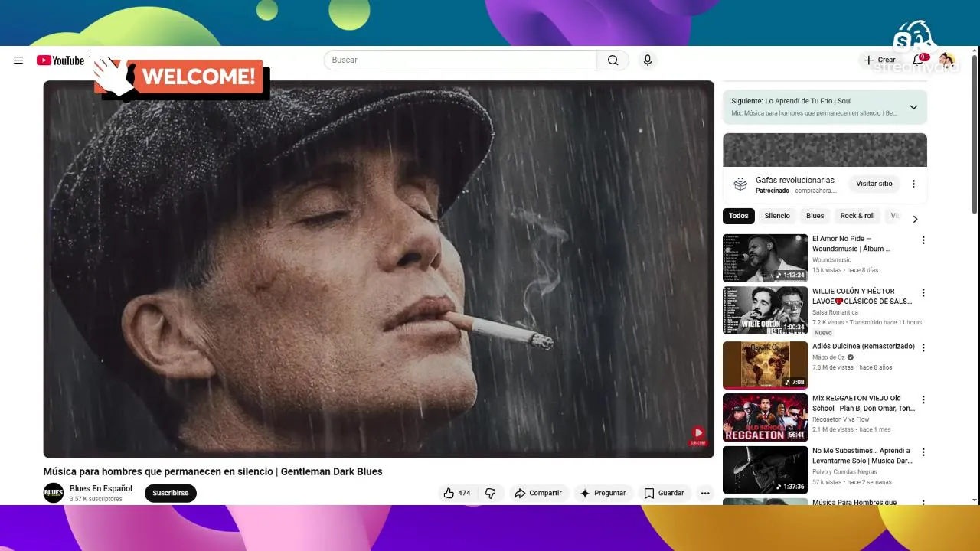Viewport: 980px width, 551px height.
Task: Click Visitar sitio ad button
Action: (874, 184)
